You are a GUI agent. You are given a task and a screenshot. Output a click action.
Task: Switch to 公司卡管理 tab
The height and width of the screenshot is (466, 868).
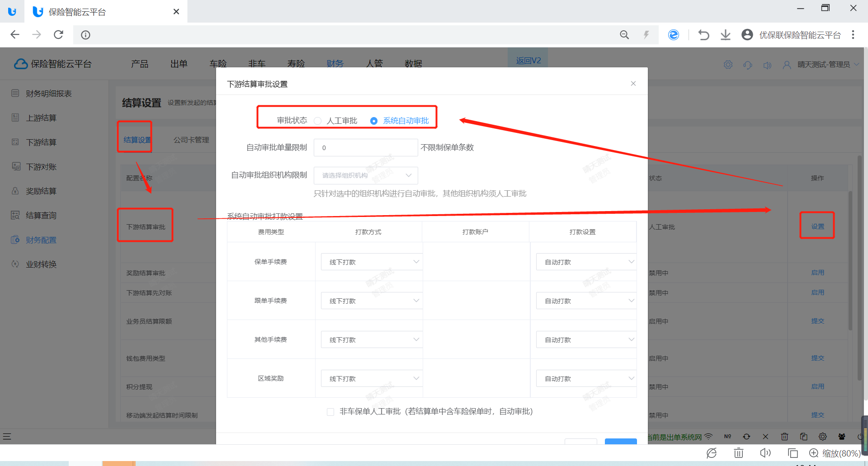pos(191,140)
